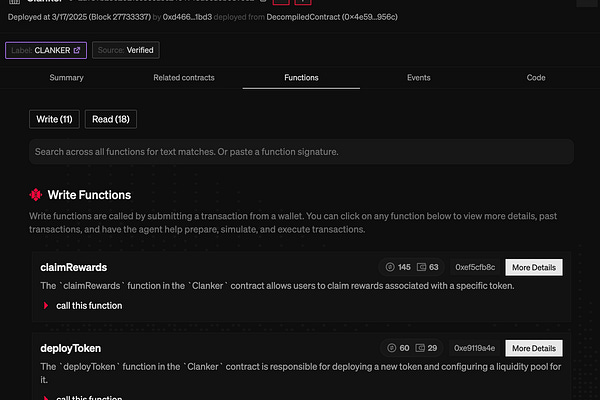Open the Code tab

tap(536, 78)
